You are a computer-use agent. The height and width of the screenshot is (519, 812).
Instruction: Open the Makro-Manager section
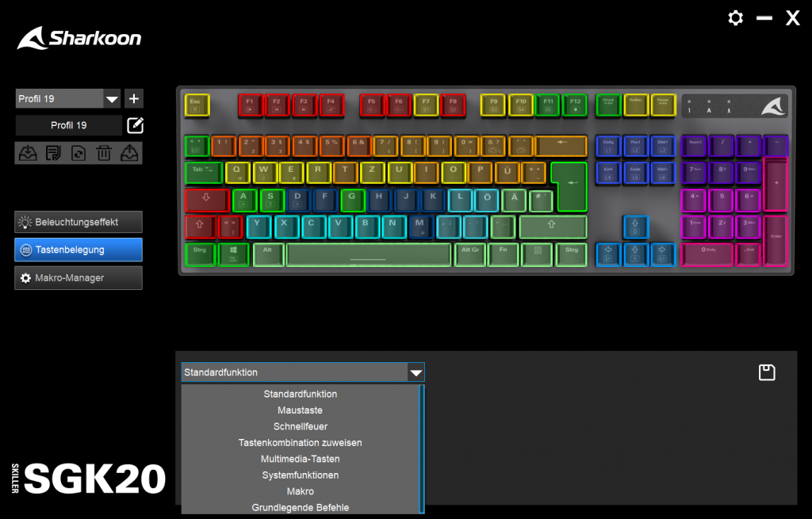point(79,278)
